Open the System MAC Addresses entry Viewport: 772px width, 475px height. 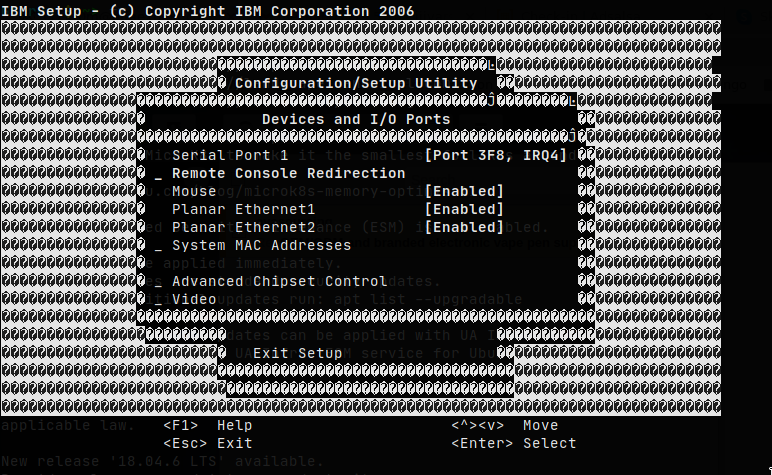tap(261, 245)
